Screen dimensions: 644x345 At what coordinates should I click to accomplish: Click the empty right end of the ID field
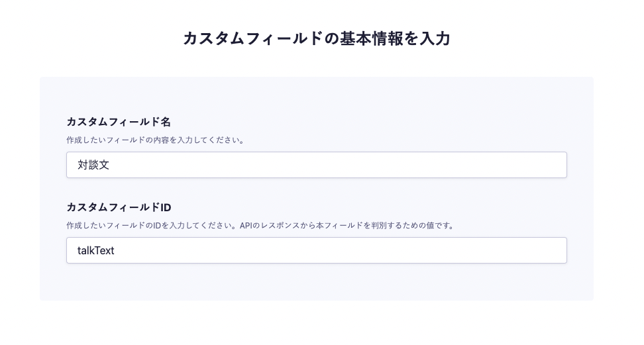coord(530,250)
